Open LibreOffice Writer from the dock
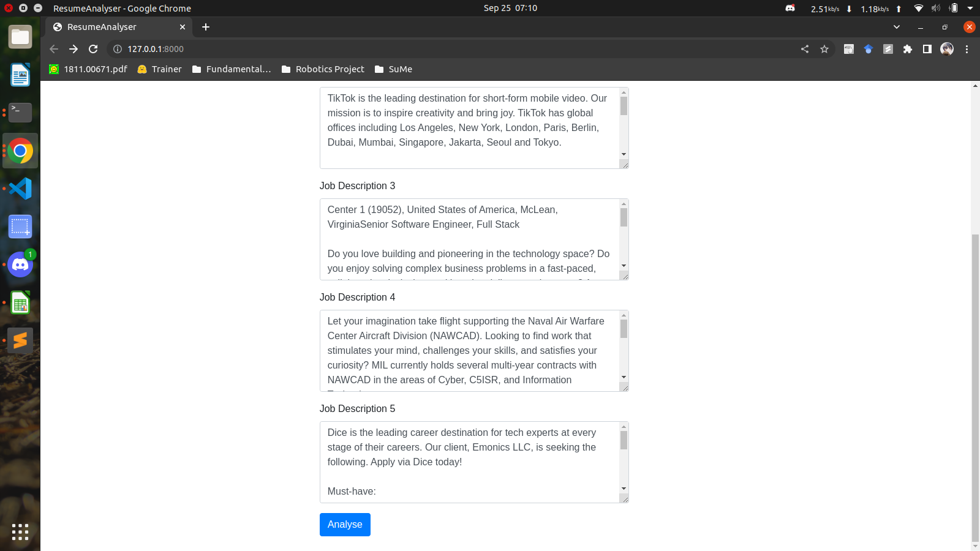The width and height of the screenshot is (980, 551). [20, 75]
